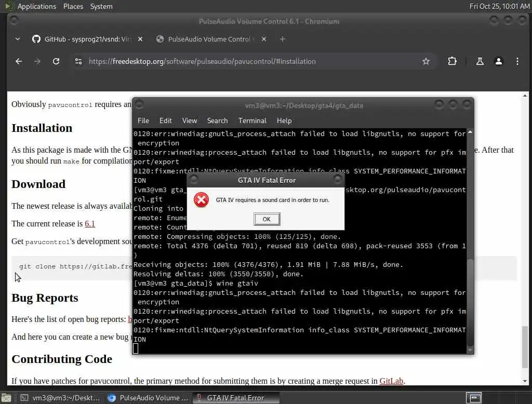Open the terminal File menu
Viewport: 532px width, 404px height.
tap(143, 121)
